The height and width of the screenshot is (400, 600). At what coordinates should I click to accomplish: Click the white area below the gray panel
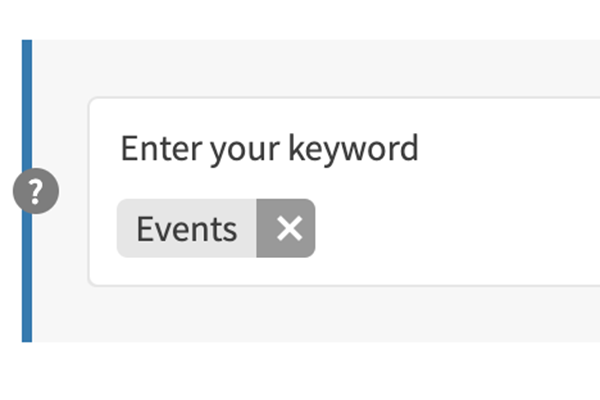point(300,372)
